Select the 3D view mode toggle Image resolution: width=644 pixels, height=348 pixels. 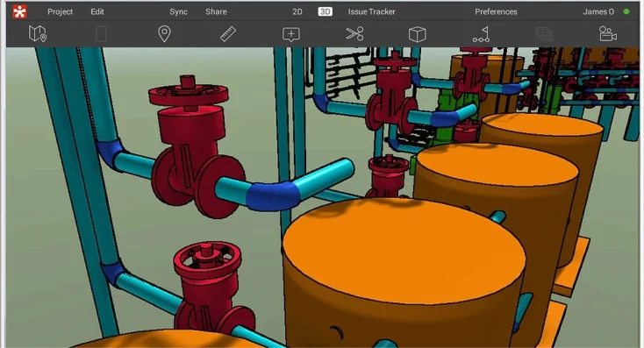(325, 12)
